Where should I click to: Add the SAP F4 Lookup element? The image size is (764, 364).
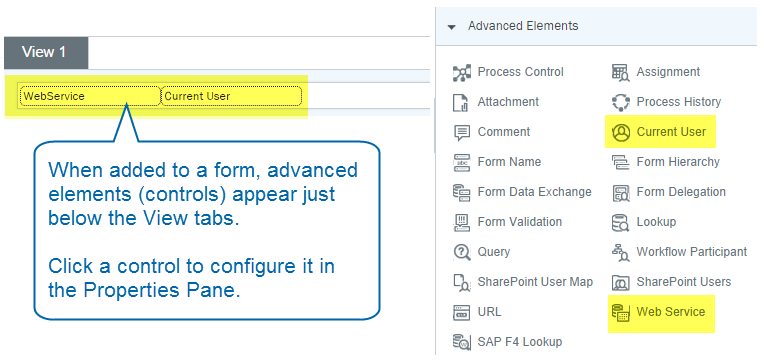click(507, 342)
